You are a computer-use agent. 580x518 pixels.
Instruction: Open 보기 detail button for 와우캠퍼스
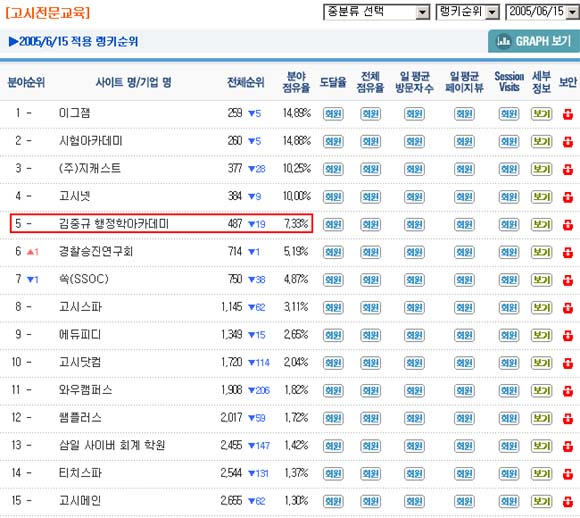point(542,391)
